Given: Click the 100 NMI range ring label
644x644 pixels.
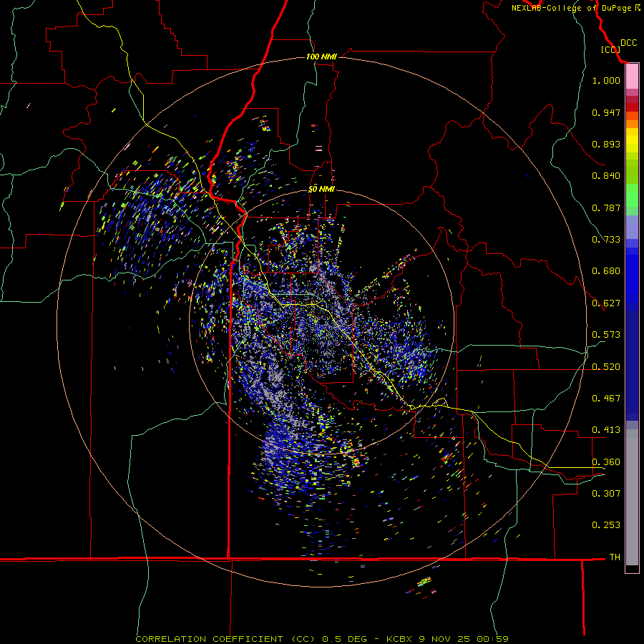Looking at the screenshot, I should click(x=321, y=57).
